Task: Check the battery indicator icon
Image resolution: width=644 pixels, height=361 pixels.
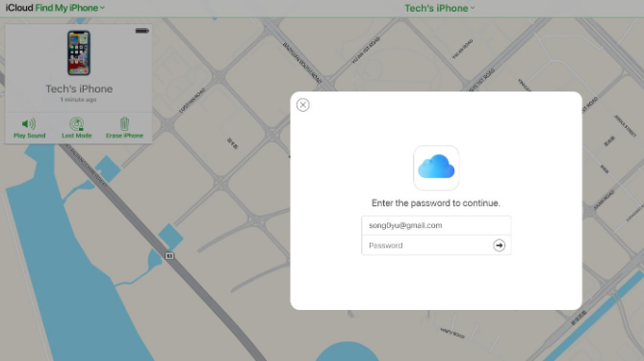Action: [142, 31]
